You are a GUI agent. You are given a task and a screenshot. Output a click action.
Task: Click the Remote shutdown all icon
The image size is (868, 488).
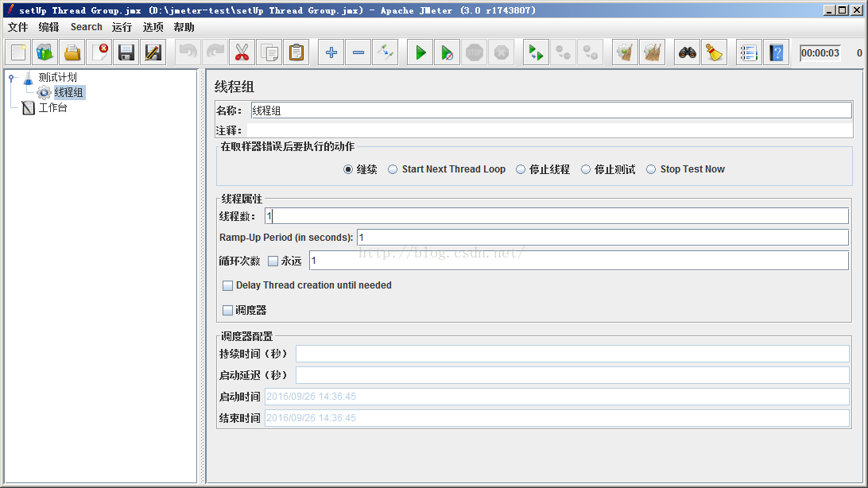pyautogui.click(x=590, y=52)
